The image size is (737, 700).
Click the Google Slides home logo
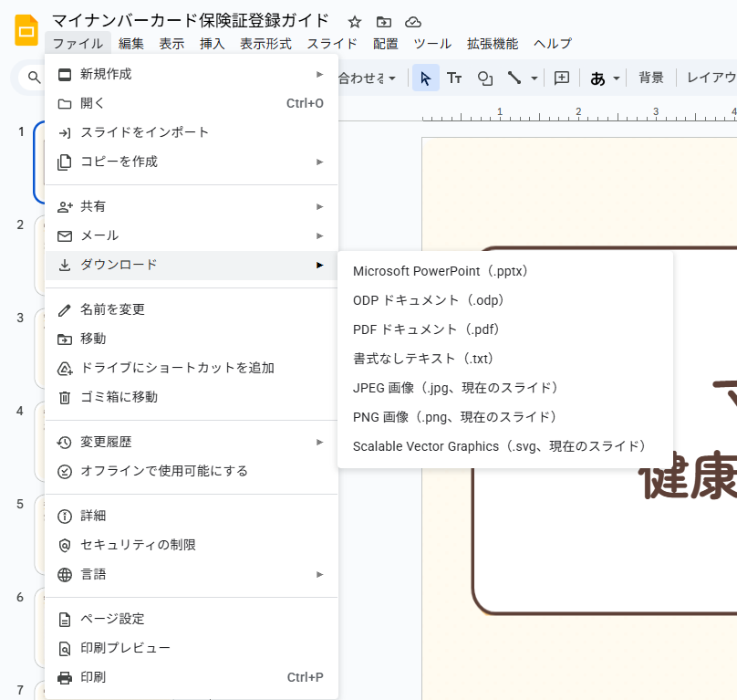(26, 31)
